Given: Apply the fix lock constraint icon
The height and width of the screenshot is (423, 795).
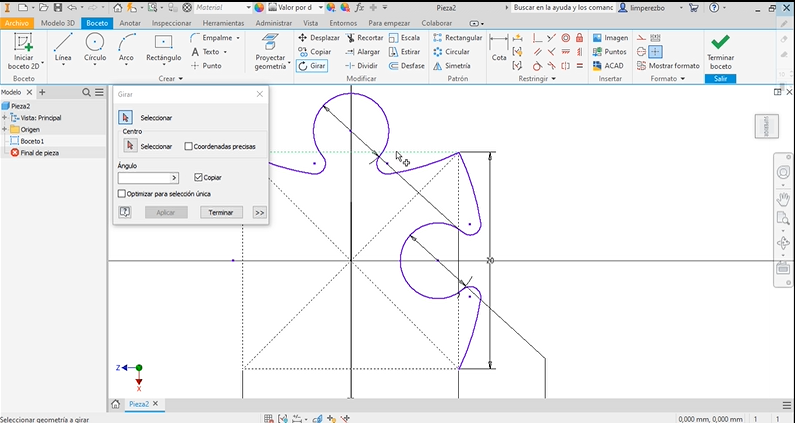Looking at the screenshot, I should coord(580,38).
